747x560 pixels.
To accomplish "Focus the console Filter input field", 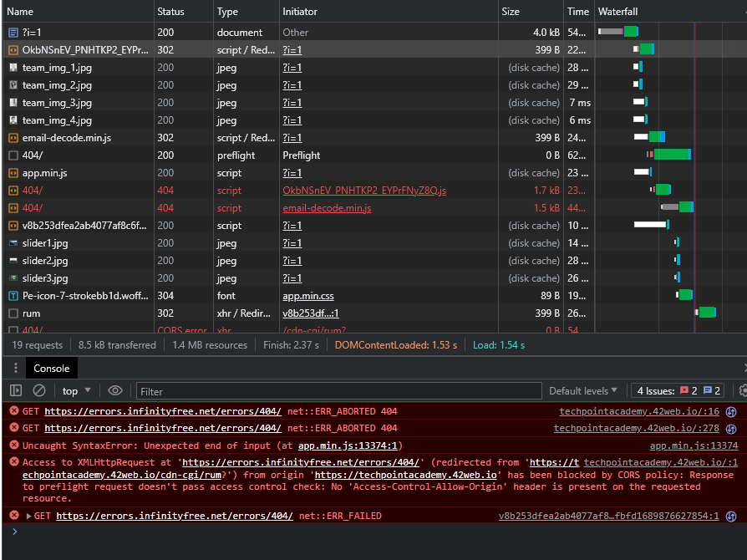I will 338,391.
